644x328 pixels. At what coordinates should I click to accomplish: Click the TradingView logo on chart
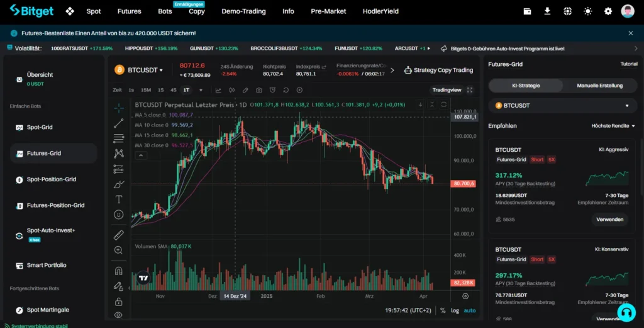coord(143,278)
